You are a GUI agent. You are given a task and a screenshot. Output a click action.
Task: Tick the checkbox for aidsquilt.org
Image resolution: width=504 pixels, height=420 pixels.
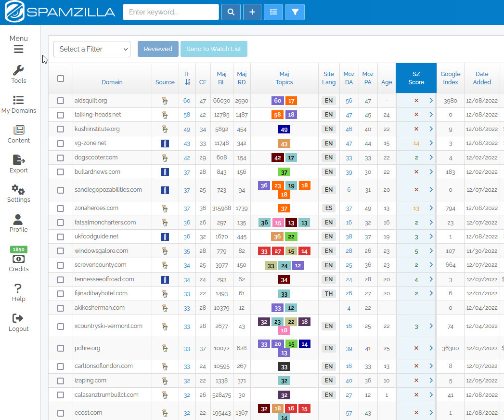click(x=61, y=101)
